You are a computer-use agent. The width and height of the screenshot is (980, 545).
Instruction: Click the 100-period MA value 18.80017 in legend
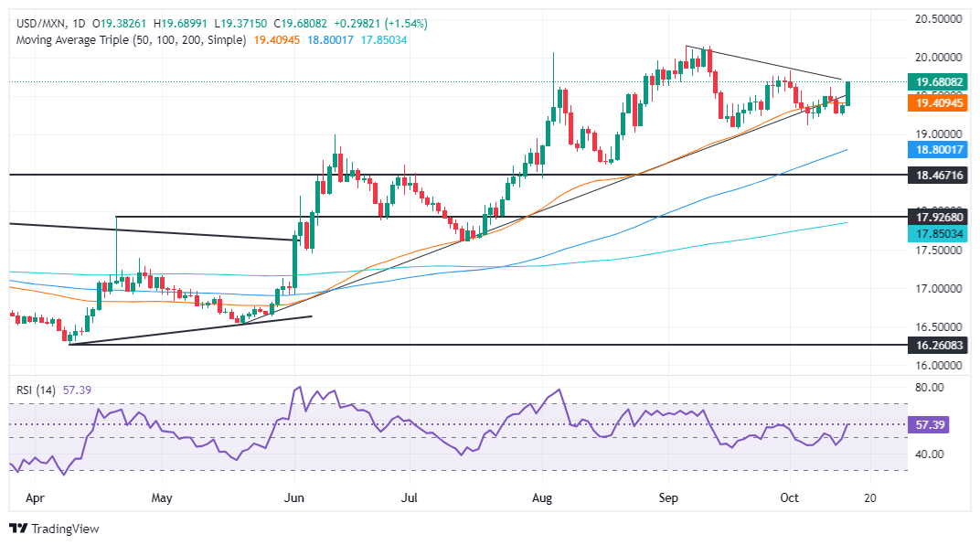pyautogui.click(x=330, y=40)
